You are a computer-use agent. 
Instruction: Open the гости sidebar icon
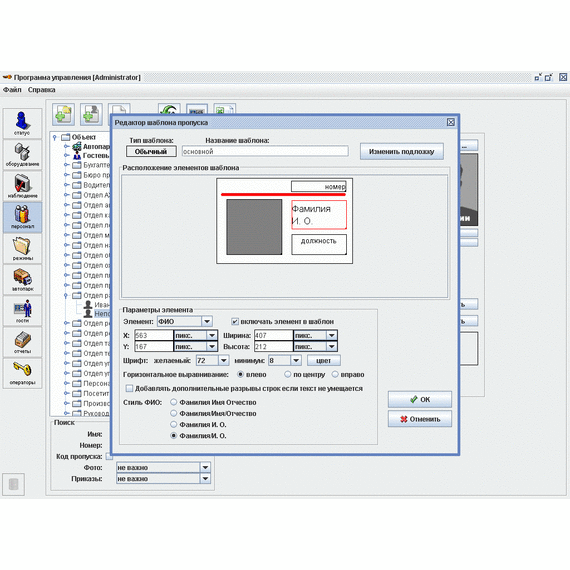click(22, 311)
